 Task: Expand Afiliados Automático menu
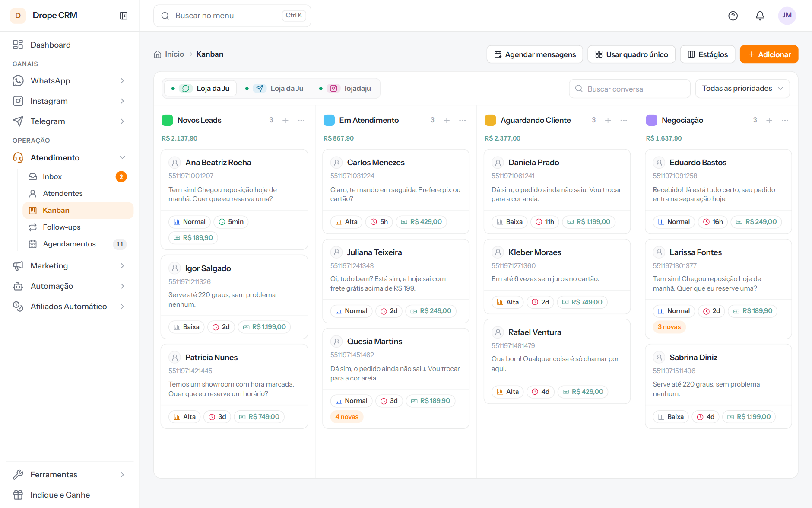tap(70, 306)
